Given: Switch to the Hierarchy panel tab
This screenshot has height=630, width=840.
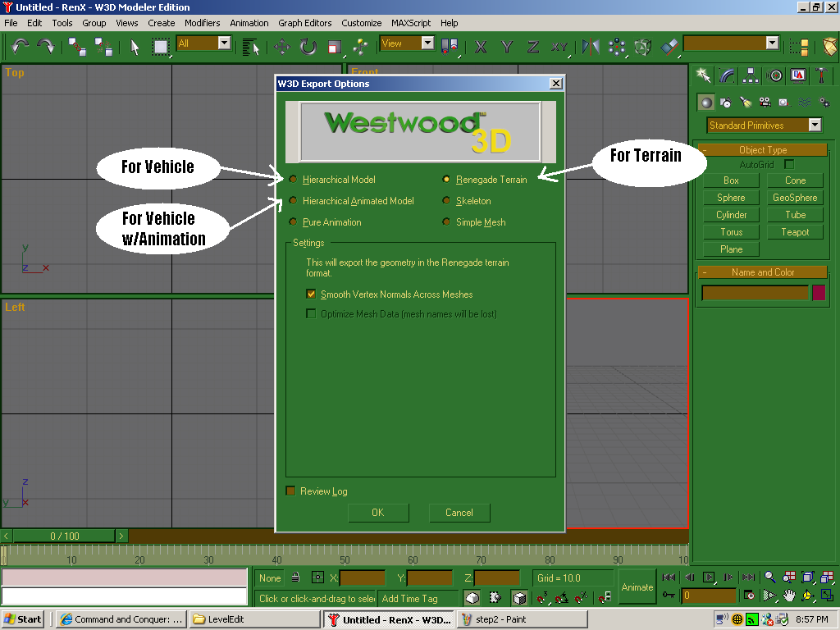Looking at the screenshot, I should pos(751,75).
